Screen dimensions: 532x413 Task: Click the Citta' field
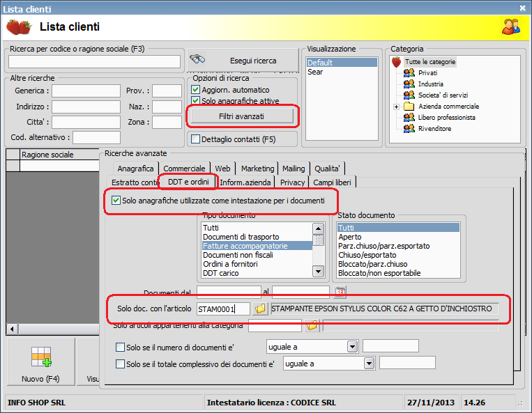86,122
